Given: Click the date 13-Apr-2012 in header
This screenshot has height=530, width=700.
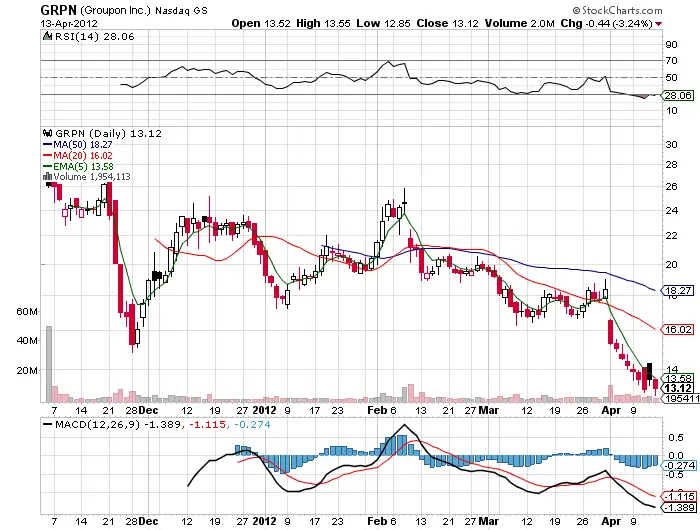Looking at the screenshot, I should [x=69, y=23].
